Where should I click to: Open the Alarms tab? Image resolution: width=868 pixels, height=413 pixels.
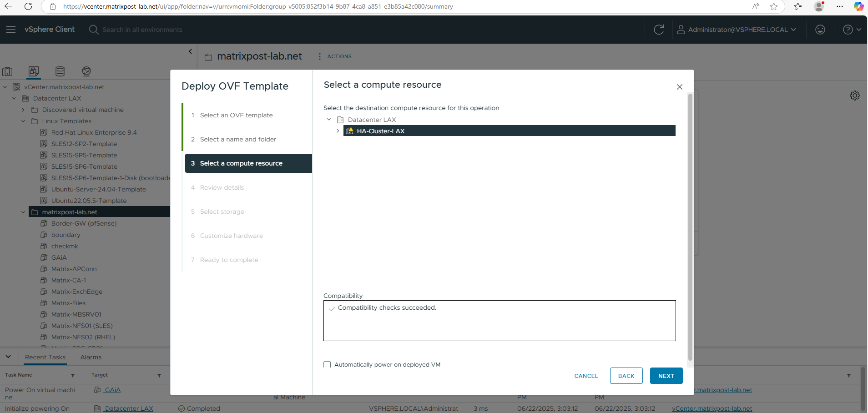91,357
